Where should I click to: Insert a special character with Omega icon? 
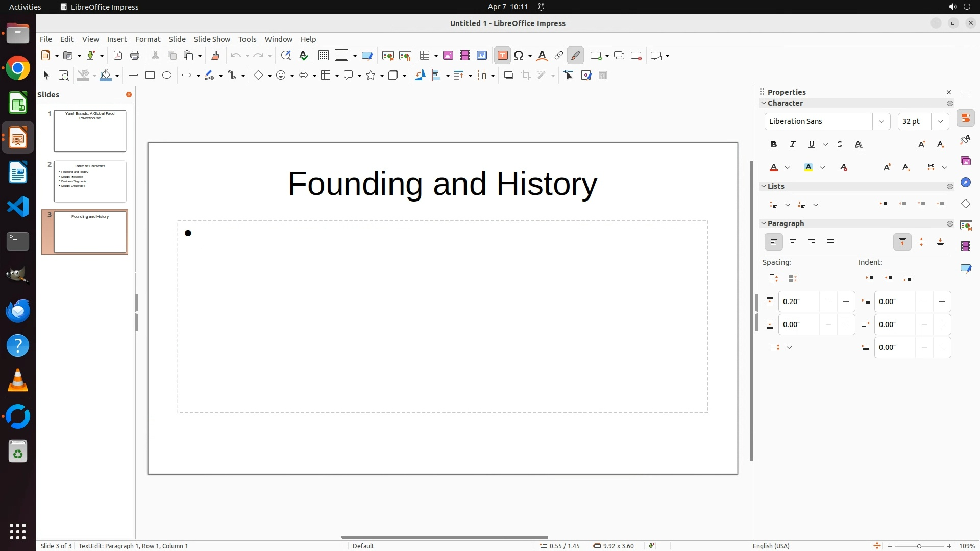point(519,56)
